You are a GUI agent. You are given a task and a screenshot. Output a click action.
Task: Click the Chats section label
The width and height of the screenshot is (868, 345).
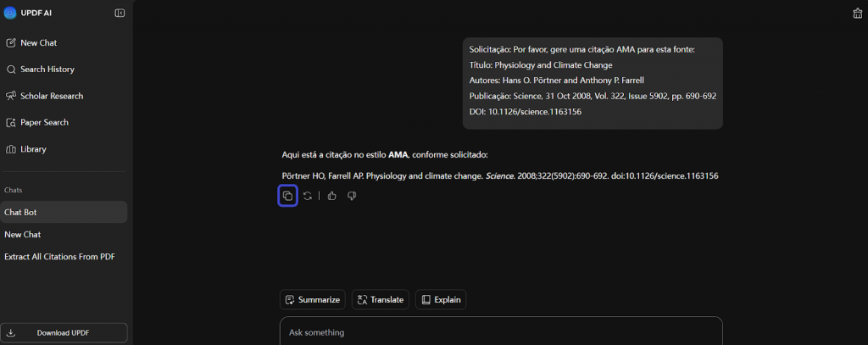coord(14,190)
